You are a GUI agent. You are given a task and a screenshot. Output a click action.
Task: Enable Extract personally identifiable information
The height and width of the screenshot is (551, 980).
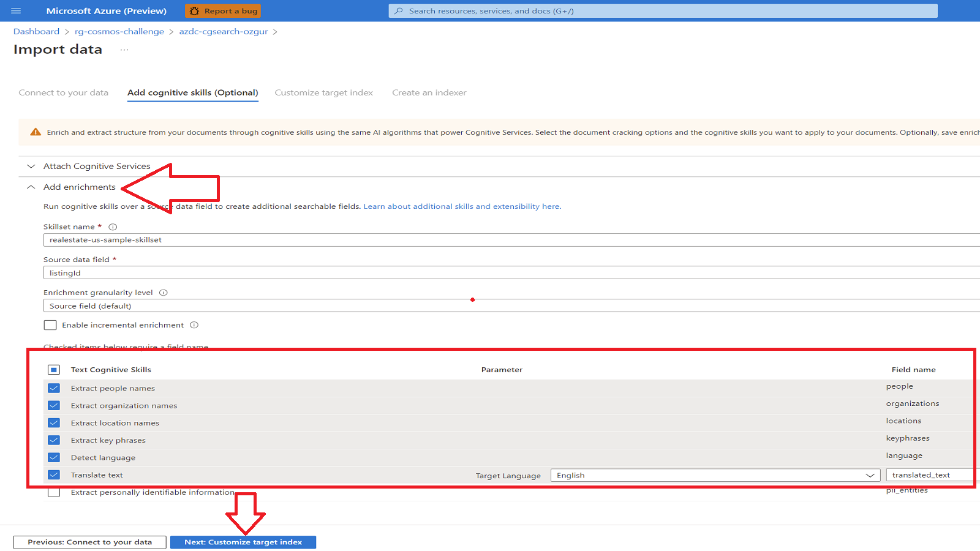pos(54,492)
